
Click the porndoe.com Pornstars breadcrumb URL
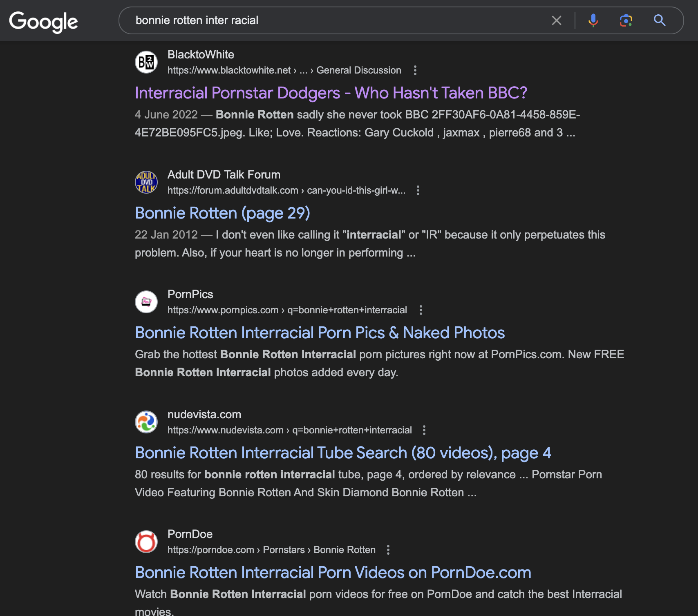click(x=271, y=550)
